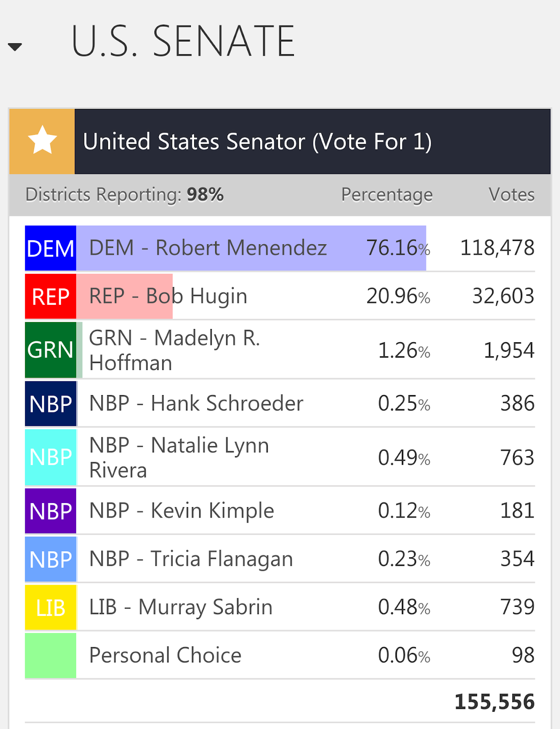Click the Votes column header
The height and width of the screenshot is (729, 560).
point(511,195)
